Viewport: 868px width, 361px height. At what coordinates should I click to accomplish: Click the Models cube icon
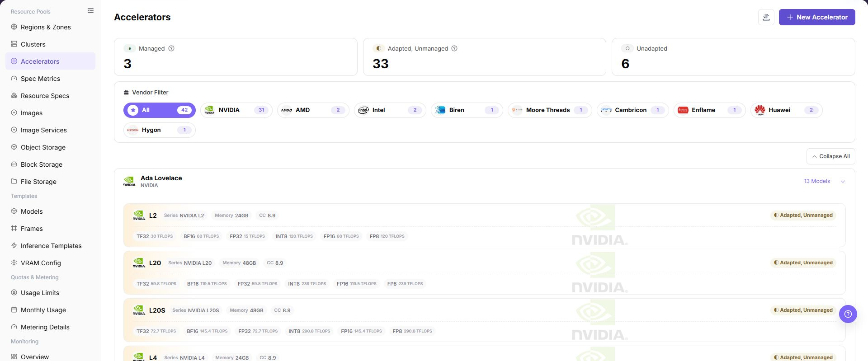14,211
